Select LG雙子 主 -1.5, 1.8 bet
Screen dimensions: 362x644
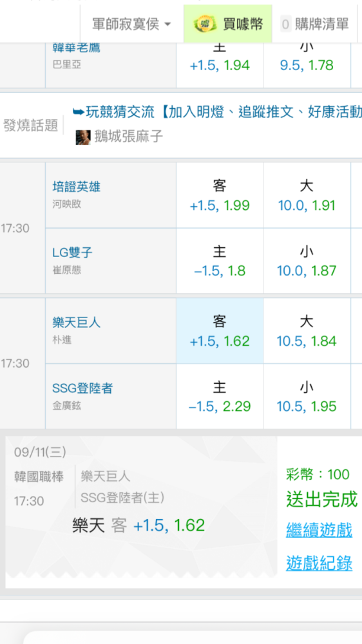pyautogui.click(x=220, y=261)
